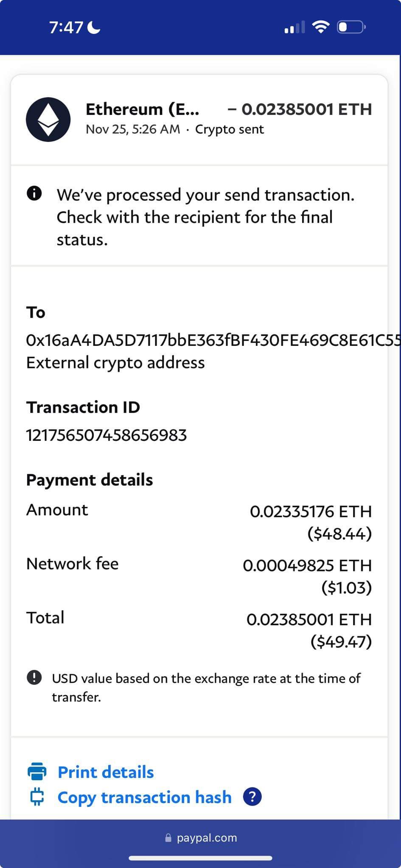Tap the battery status icon
This screenshot has width=401, height=868.
pyautogui.click(x=351, y=28)
